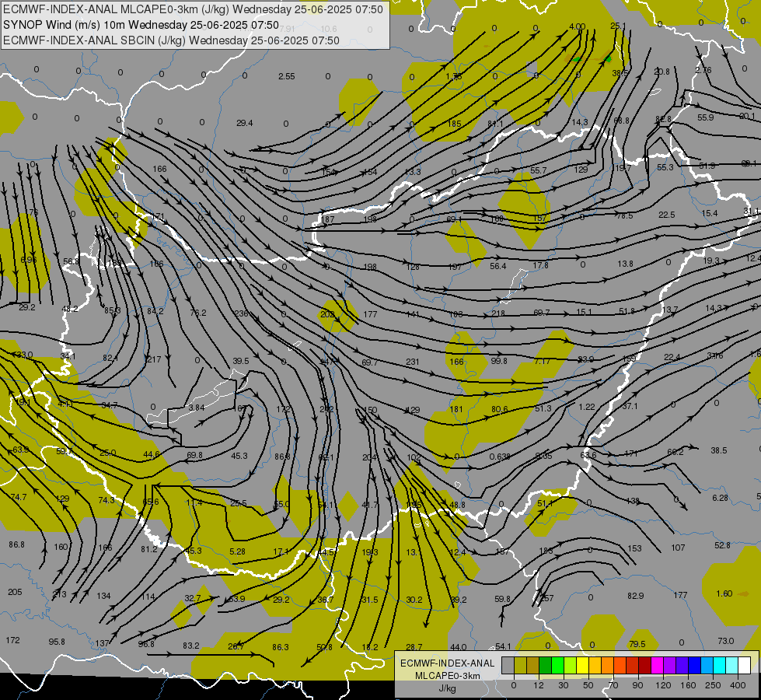Click the map value '6.96'

[x=29, y=261]
